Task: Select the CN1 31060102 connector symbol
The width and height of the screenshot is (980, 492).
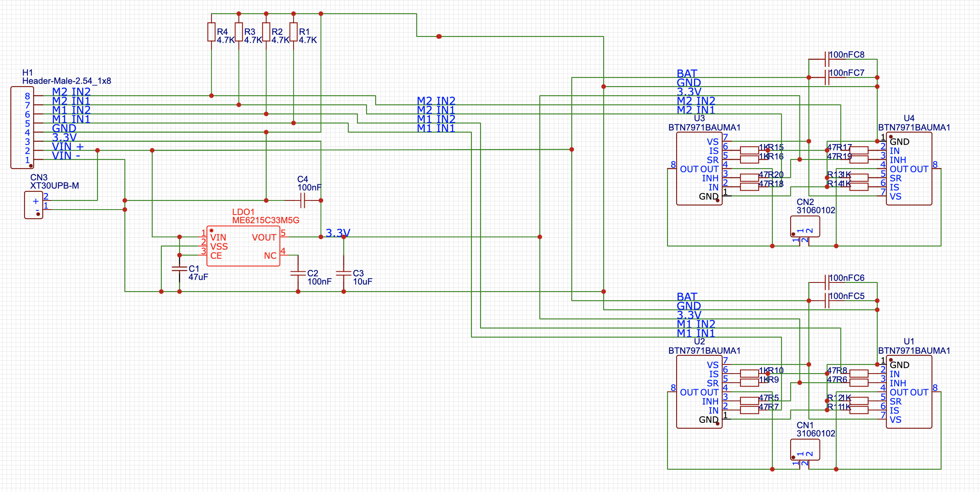Action: tap(805, 450)
